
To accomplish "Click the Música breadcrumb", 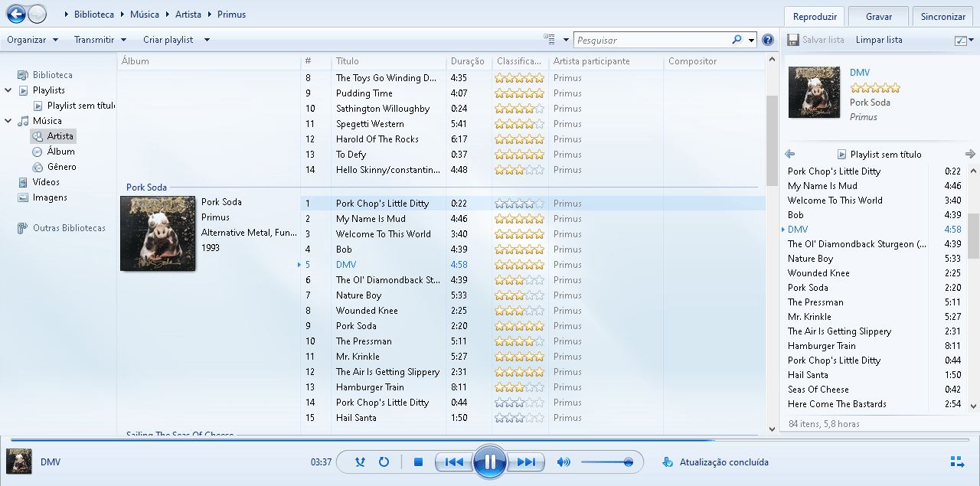I will 145,15.
